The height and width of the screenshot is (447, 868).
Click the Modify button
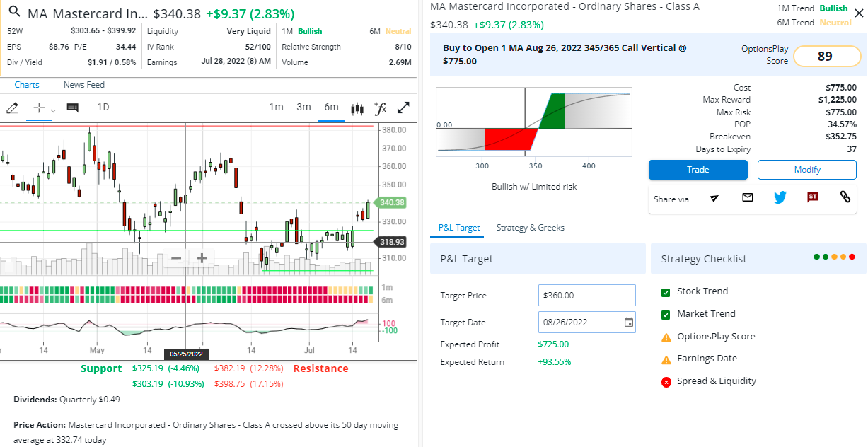click(807, 170)
